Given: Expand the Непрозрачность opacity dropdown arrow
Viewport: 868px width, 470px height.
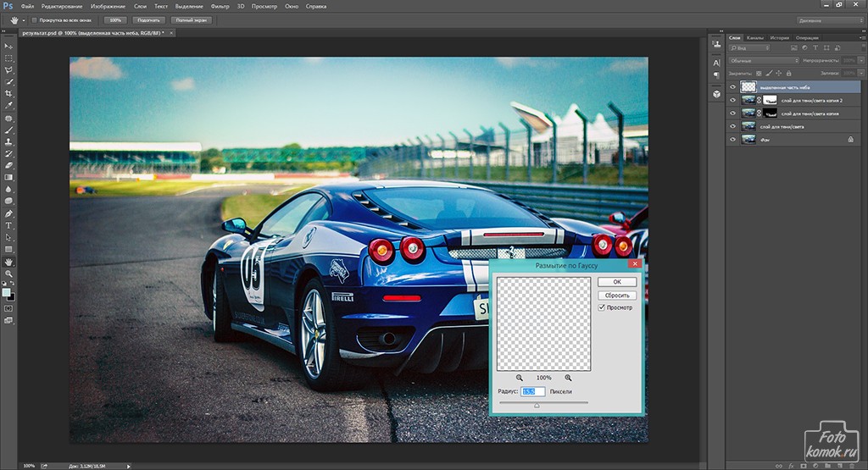Looking at the screenshot, I should click(860, 61).
